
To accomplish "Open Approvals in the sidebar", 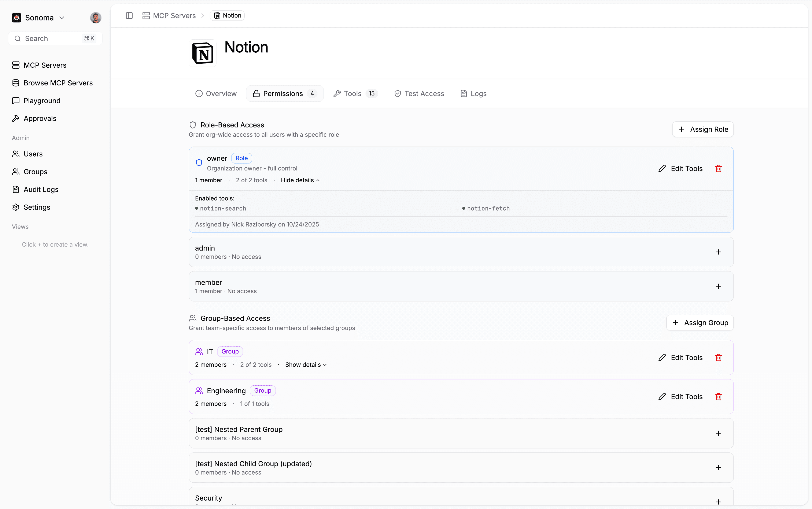I will point(40,118).
